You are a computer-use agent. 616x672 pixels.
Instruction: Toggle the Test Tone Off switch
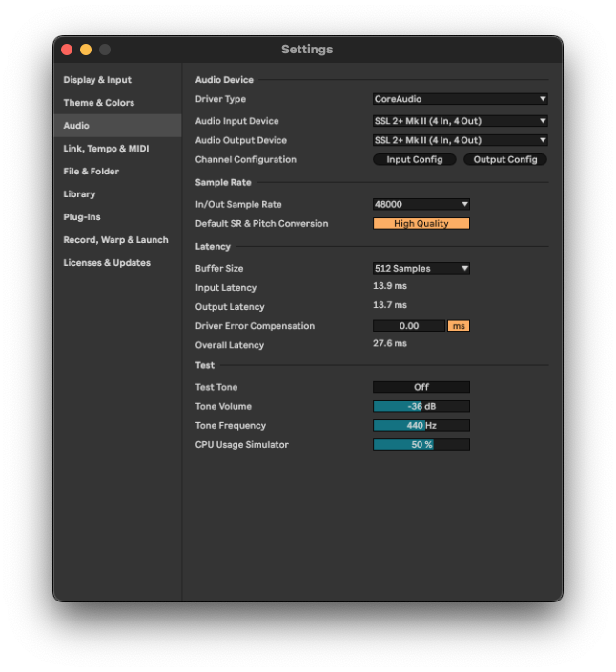pos(421,387)
